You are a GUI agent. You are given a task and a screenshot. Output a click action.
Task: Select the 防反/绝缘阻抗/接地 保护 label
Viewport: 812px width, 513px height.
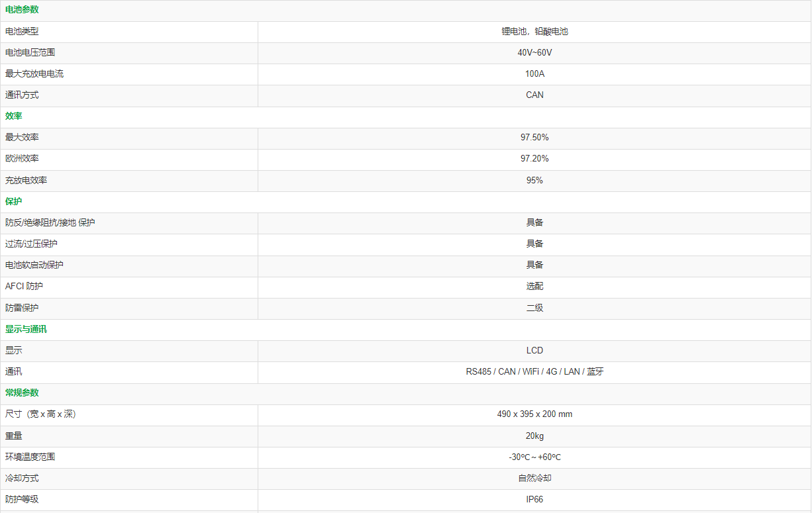pos(50,222)
